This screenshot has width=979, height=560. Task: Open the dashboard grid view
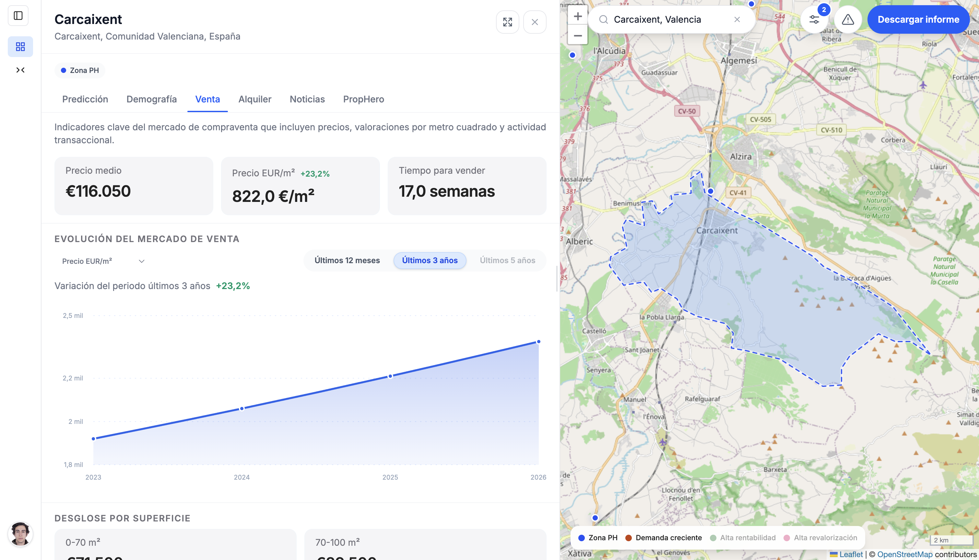[x=20, y=47]
